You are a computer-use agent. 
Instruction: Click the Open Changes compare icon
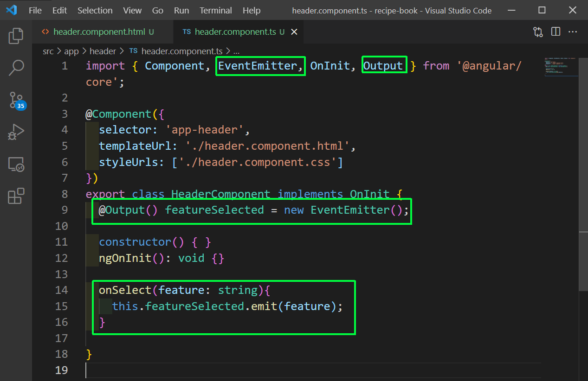pyautogui.click(x=538, y=32)
